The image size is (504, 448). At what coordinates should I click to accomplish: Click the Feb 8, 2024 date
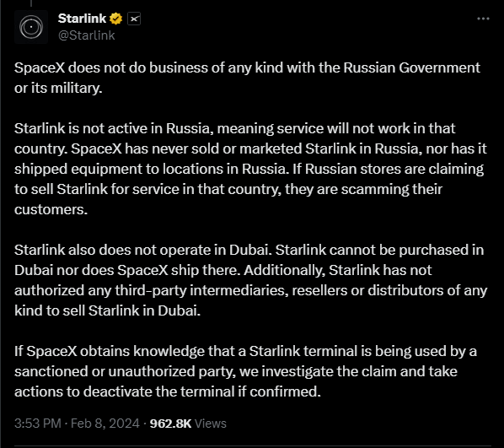click(105, 424)
